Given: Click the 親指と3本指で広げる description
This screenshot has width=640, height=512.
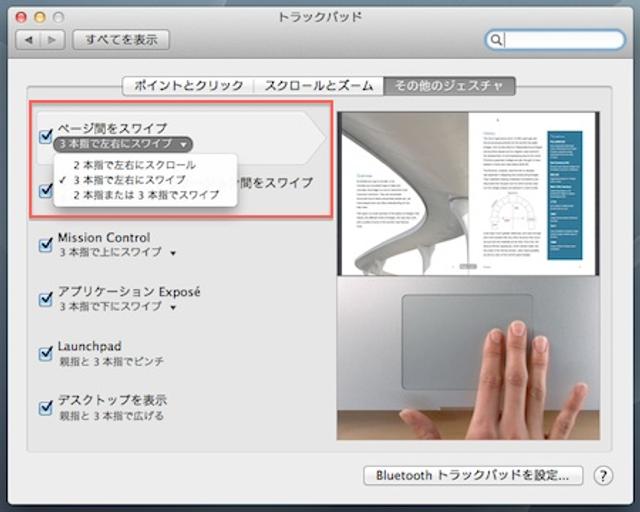Looking at the screenshot, I should 111,416.
